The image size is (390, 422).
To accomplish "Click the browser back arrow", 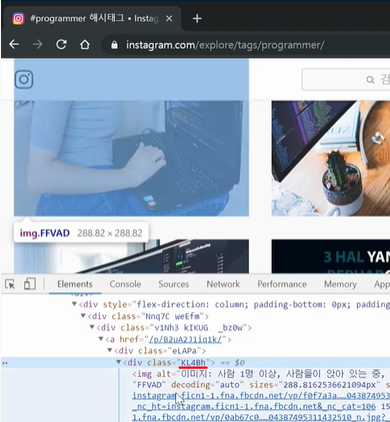I will (14, 44).
